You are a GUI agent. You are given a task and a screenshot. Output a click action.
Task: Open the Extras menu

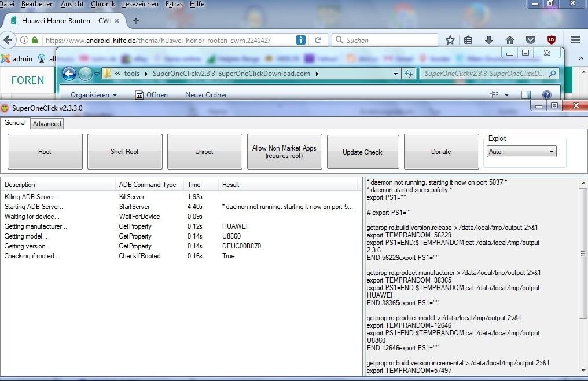click(174, 4)
